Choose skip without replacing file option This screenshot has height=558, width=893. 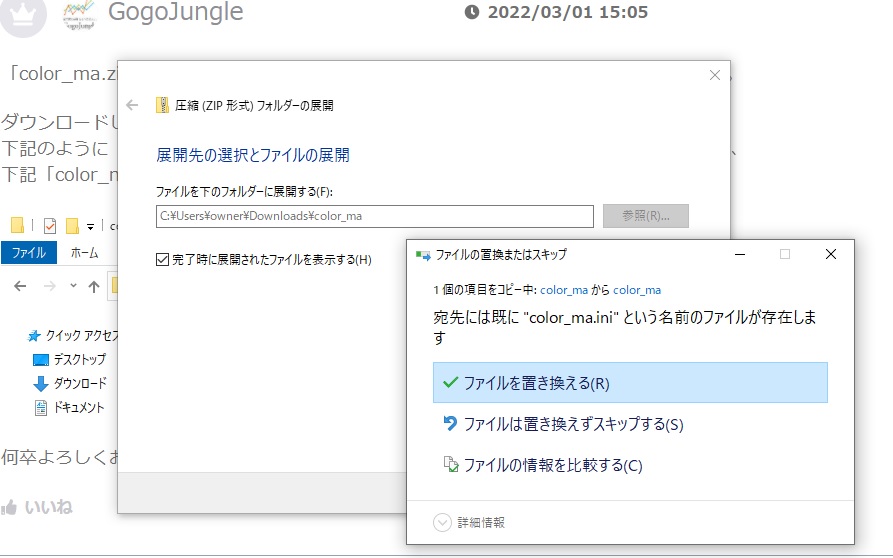click(x=572, y=424)
